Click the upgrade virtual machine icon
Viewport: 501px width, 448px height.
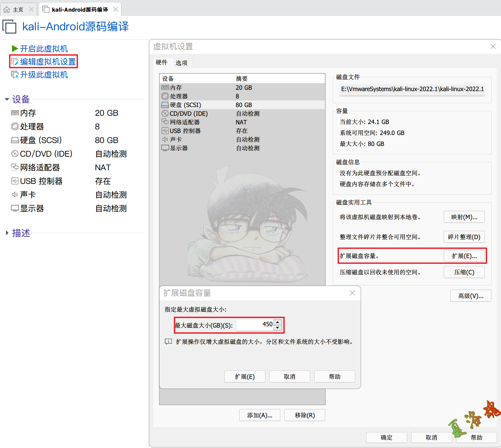click(x=15, y=75)
